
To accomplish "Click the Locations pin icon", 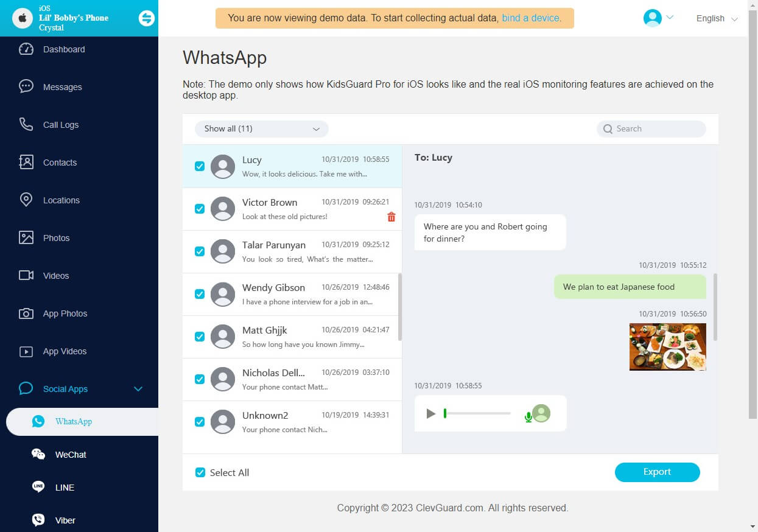I will click(26, 200).
